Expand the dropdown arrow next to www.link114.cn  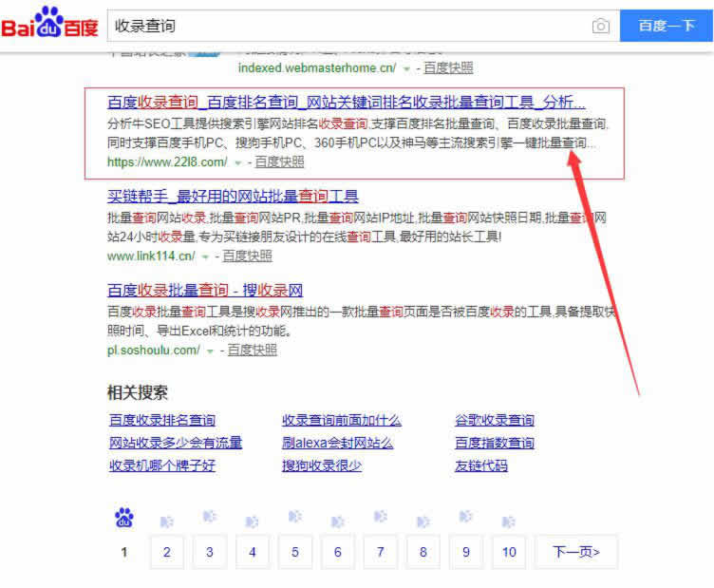click(x=205, y=256)
